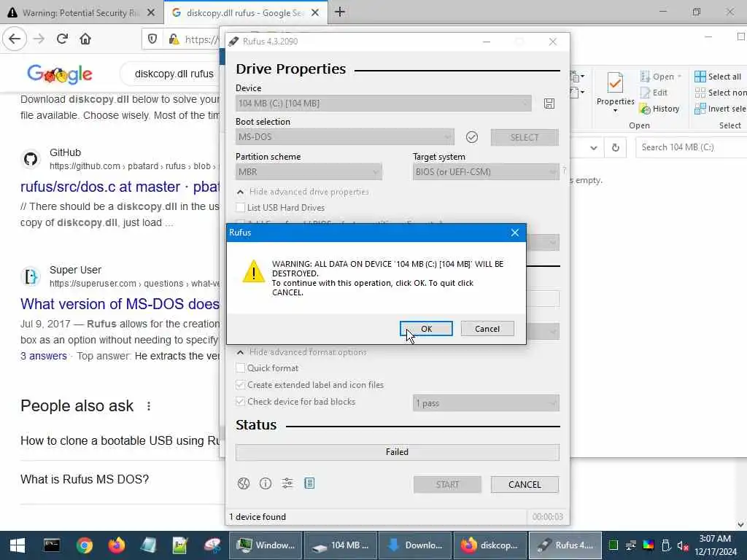Click the Explorer address refresh icon

click(x=616, y=147)
